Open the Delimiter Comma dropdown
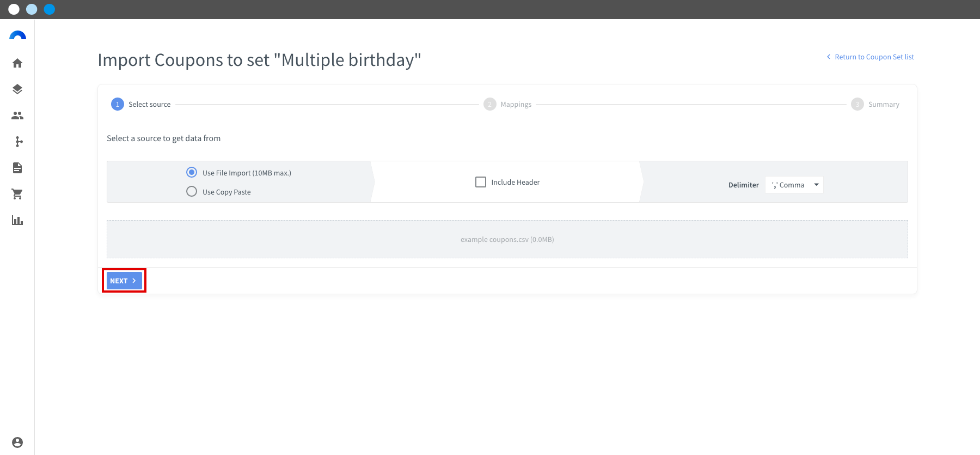The width and height of the screenshot is (980, 455). [x=794, y=185]
